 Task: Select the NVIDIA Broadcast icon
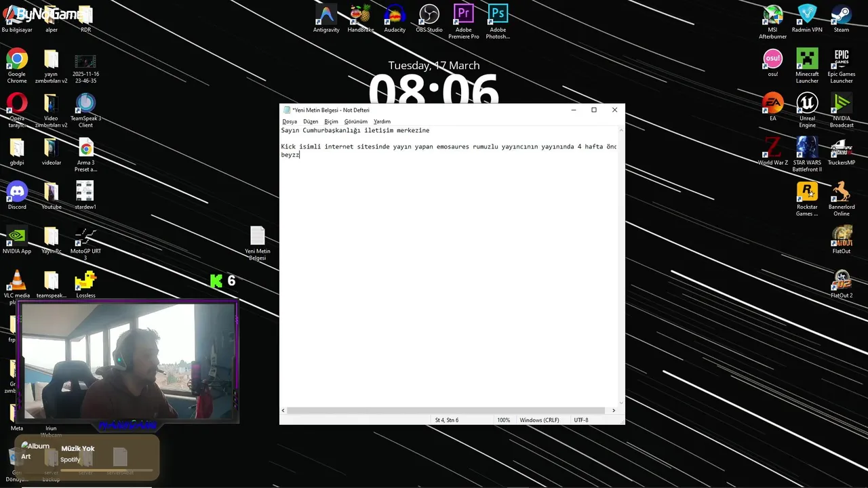pos(842,110)
